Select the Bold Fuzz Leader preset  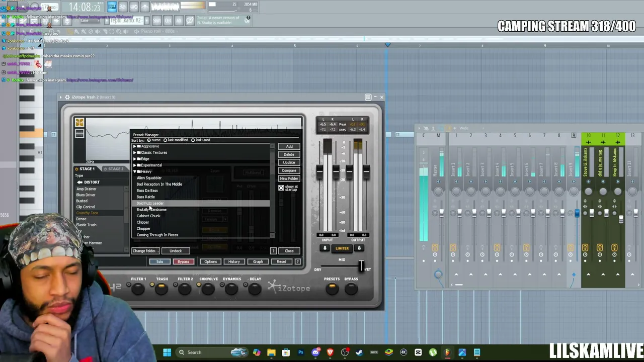tap(150, 203)
